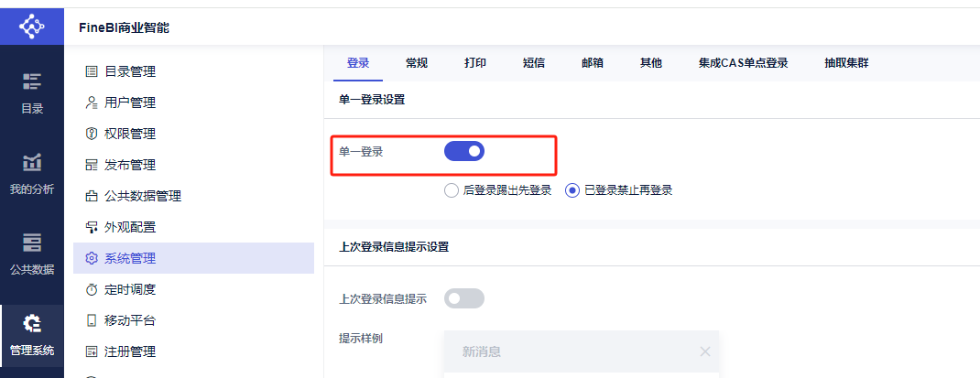Click the 用户管理 person icon
This screenshot has width=980, height=378.
pos(92,103)
